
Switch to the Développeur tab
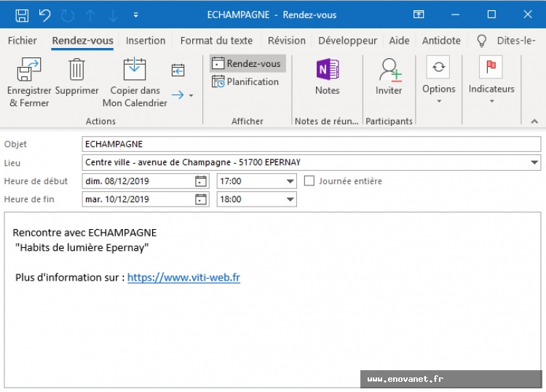(x=347, y=41)
